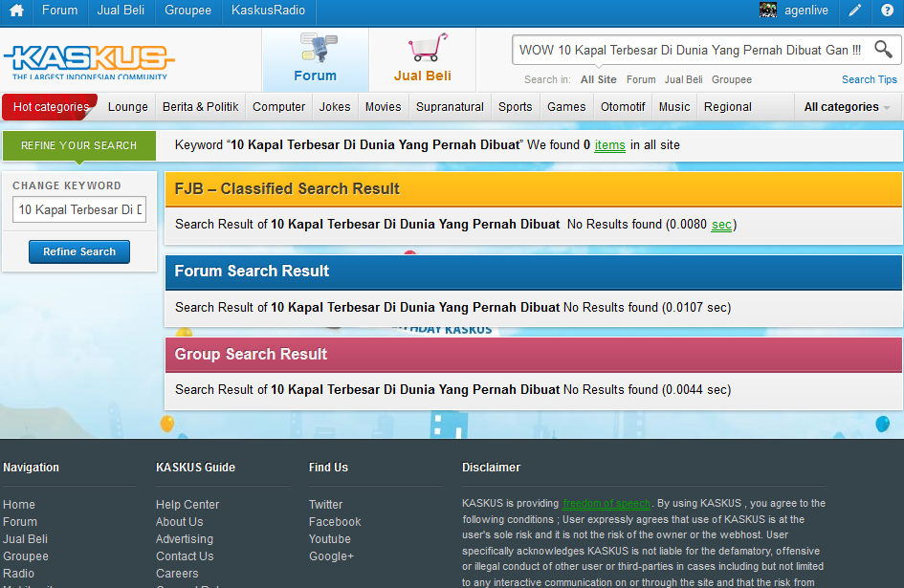Click the Refine Search button
The height and width of the screenshot is (588, 904).
tap(79, 251)
